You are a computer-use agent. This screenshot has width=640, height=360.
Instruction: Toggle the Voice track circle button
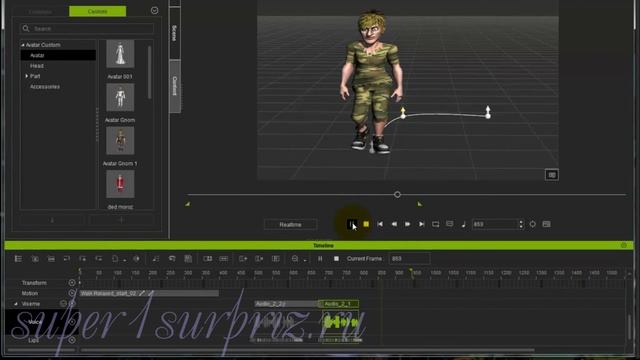(72, 322)
